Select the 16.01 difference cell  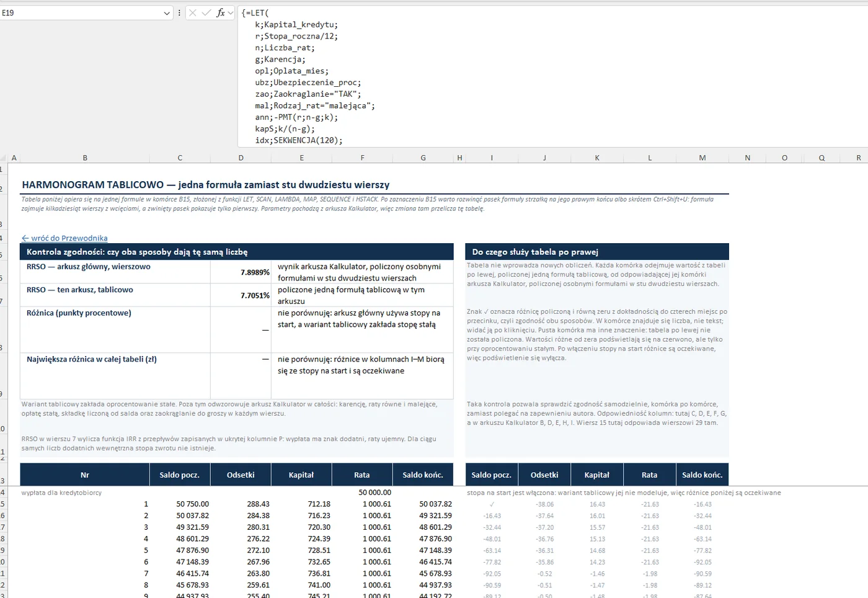click(x=597, y=515)
